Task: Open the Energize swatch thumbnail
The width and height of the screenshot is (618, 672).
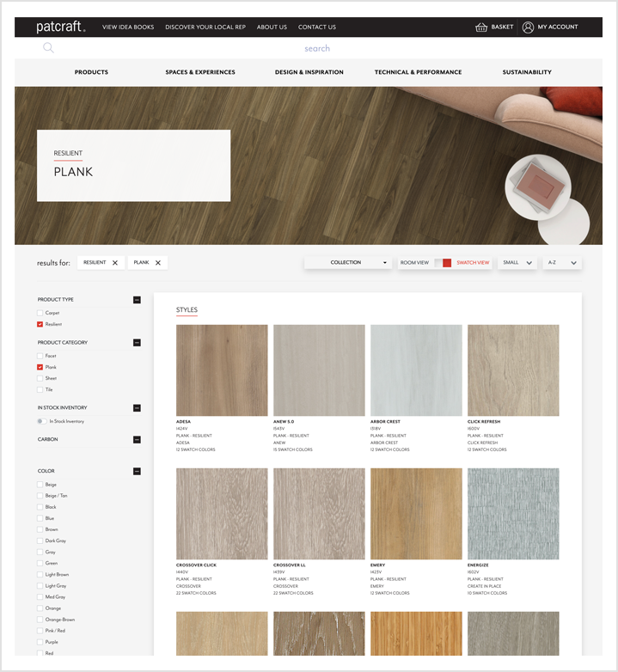Action: 513,514
